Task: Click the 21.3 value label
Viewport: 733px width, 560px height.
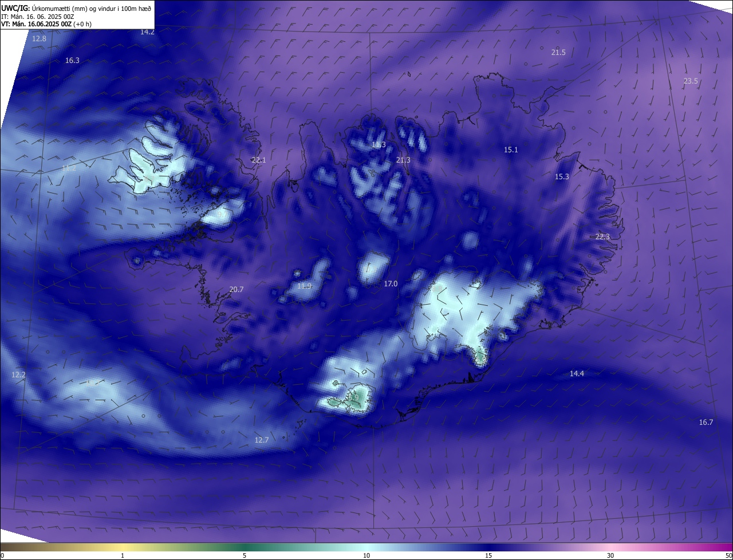Action: coord(403,160)
